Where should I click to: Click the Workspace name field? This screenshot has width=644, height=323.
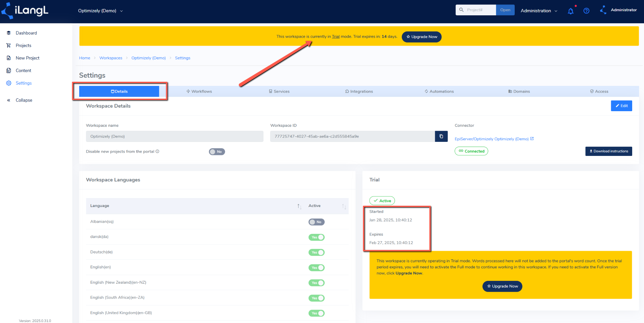click(175, 136)
